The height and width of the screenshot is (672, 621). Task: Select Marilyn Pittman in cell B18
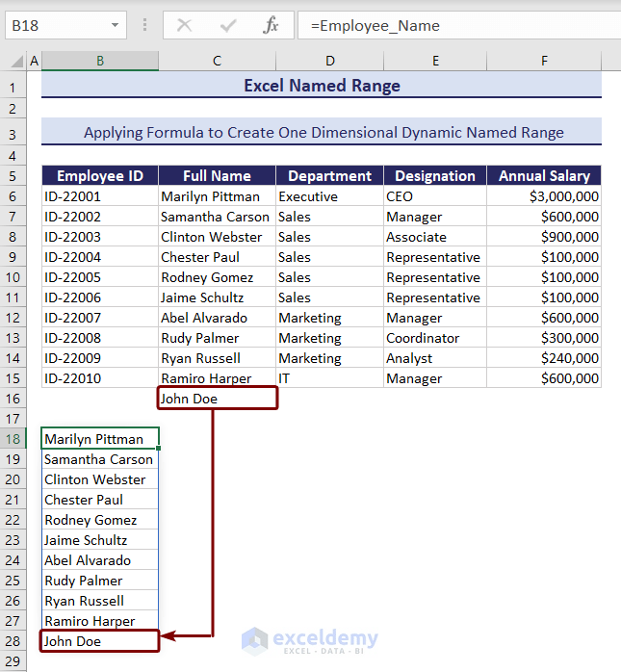pos(100,438)
